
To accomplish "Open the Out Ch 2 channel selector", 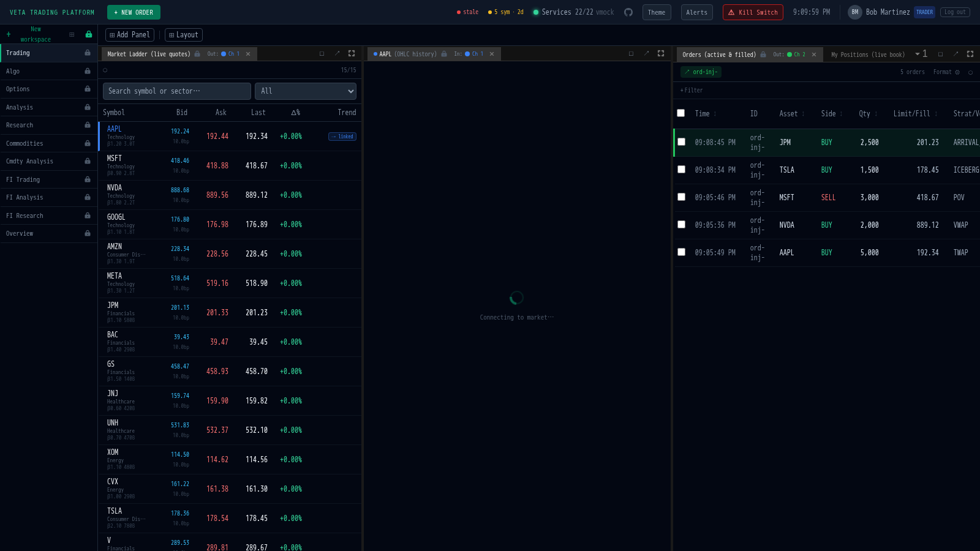I will (x=796, y=54).
